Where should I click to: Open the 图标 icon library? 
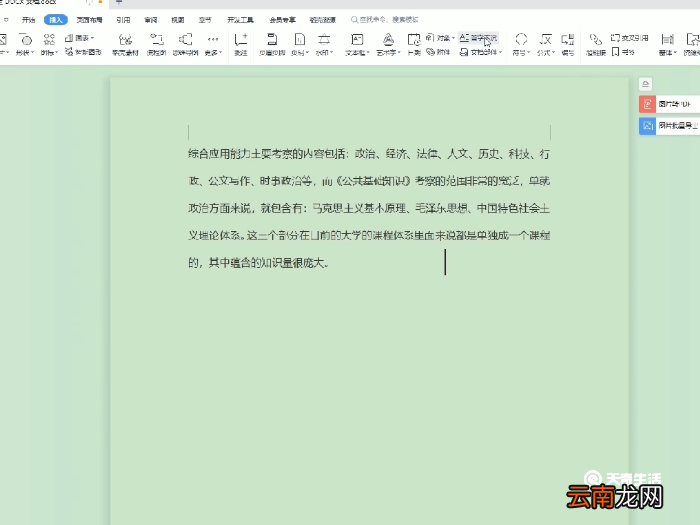tap(49, 40)
